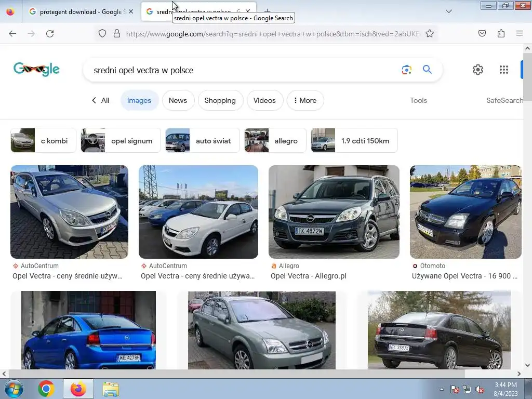
Task: Open Firefox application hamburger menu
Action: (x=520, y=33)
